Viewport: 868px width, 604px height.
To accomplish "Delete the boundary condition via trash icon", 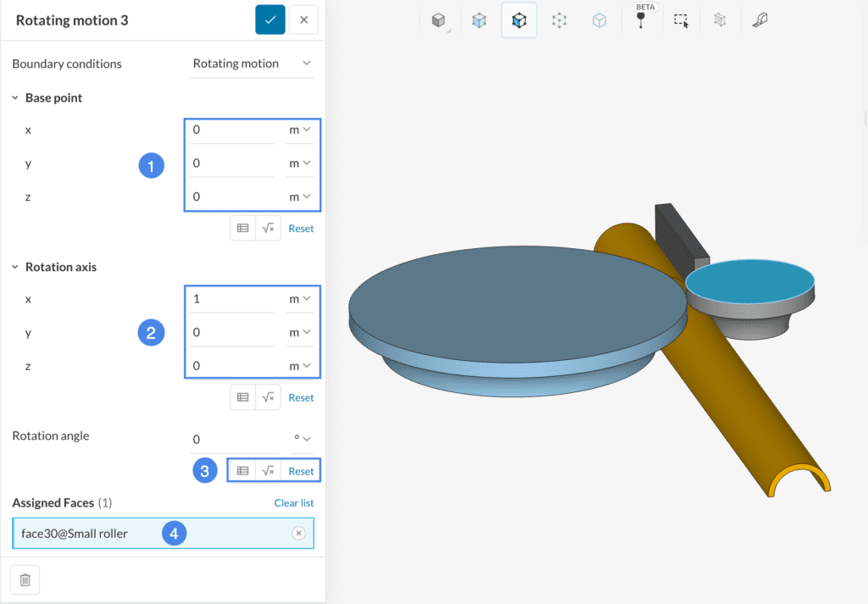I will [25, 579].
